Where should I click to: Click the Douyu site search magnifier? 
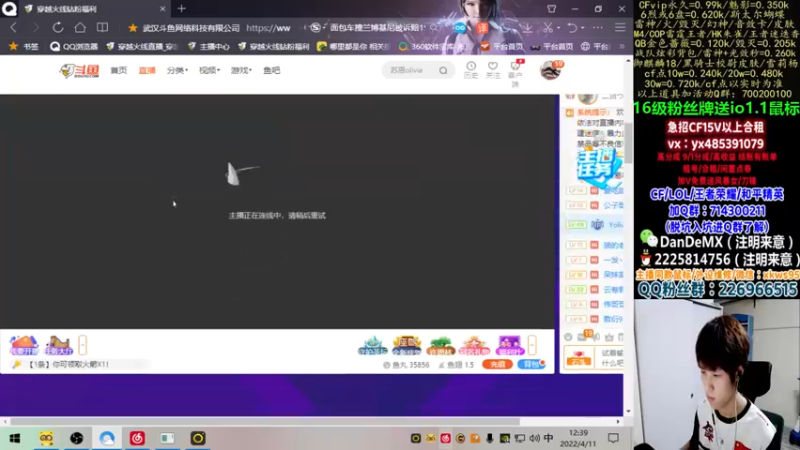pos(443,71)
